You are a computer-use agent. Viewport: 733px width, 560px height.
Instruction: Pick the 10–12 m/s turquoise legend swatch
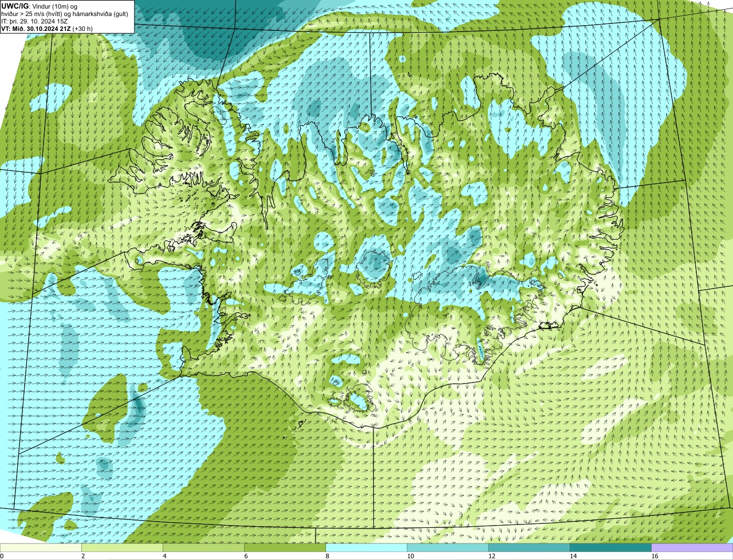(x=448, y=547)
